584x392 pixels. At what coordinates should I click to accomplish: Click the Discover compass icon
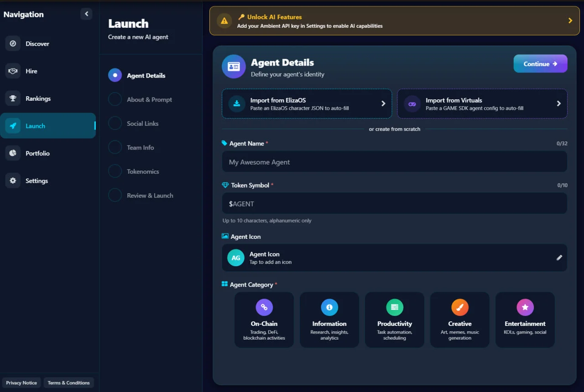click(13, 44)
